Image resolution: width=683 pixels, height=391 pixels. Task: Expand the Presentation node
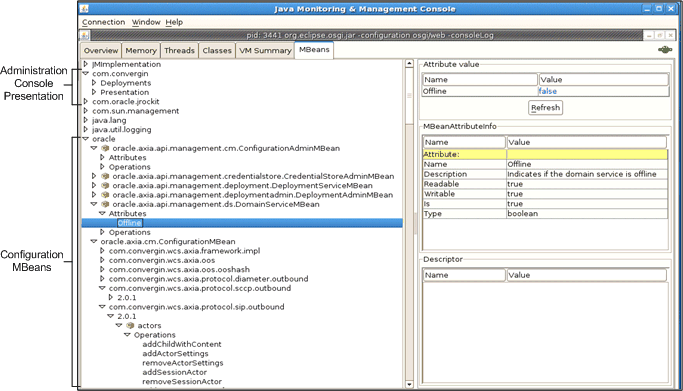[x=94, y=92]
